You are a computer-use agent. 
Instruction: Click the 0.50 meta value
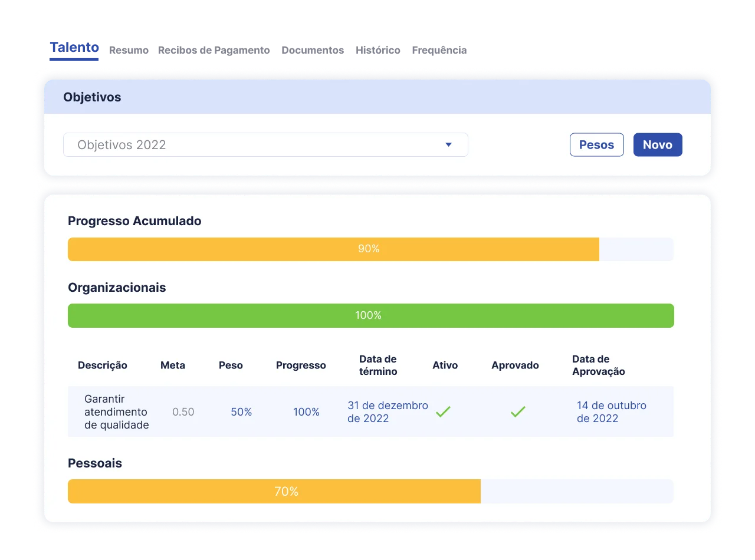coord(183,412)
